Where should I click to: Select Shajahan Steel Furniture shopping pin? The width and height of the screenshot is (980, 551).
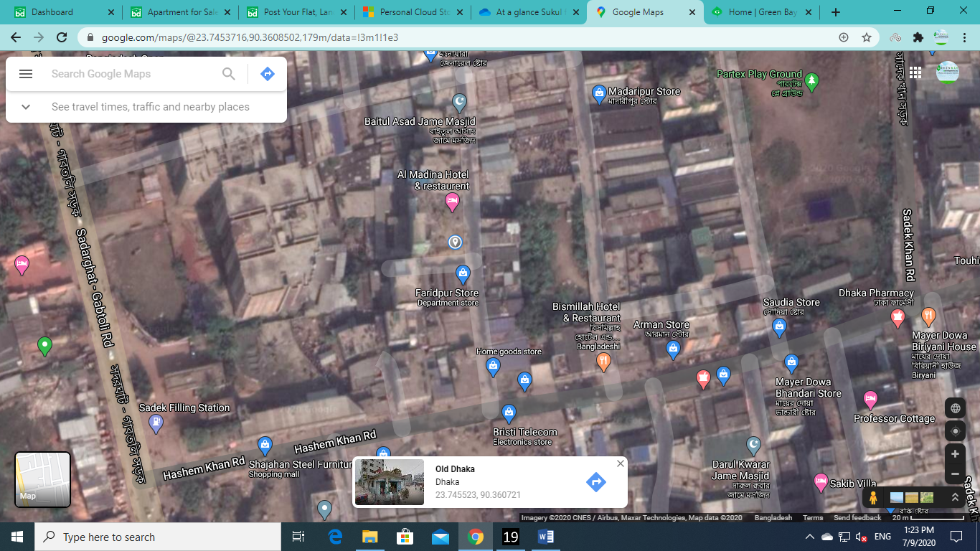click(x=265, y=446)
